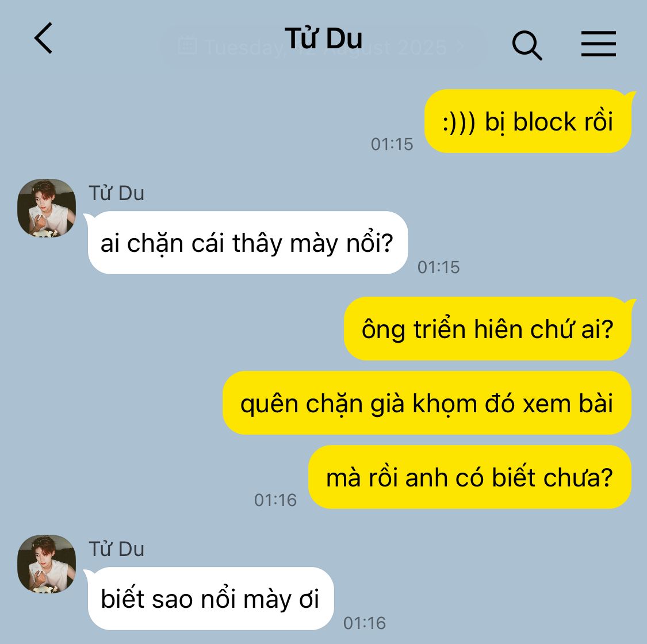Image resolution: width=647 pixels, height=644 pixels.
Task: Select the 'biết sao nổi mày ơi' bubble
Action: point(209,599)
